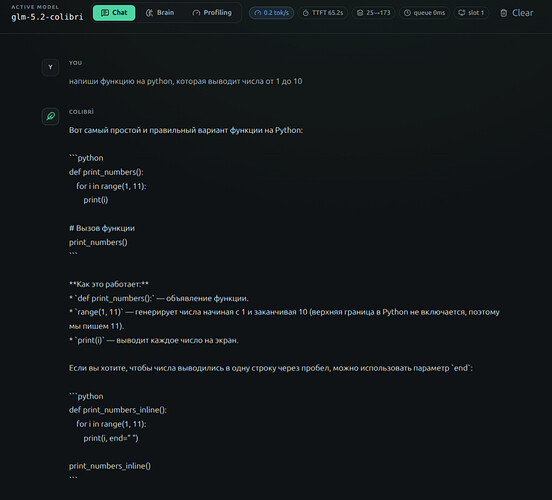The width and height of the screenshot is (552, 500).
Task: Click the glm-5.2-colibri model name
Action: 47,17
